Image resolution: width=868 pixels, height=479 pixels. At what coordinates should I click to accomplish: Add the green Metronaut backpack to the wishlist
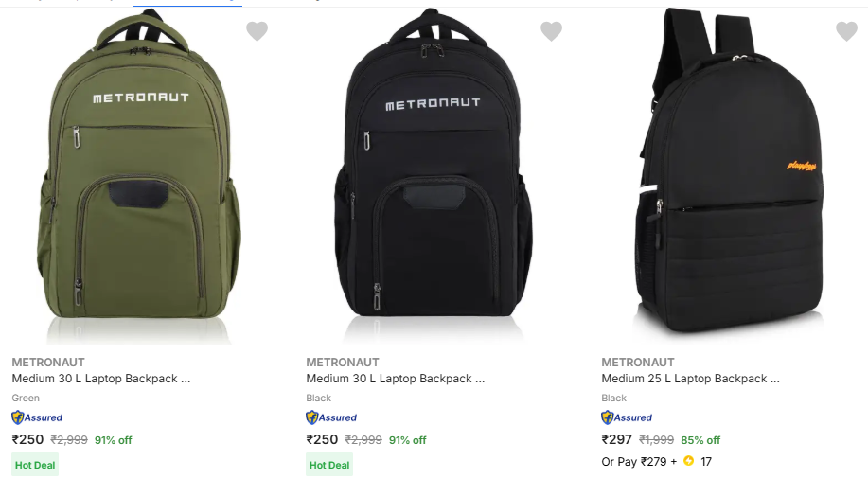click(x=257, y=31)
